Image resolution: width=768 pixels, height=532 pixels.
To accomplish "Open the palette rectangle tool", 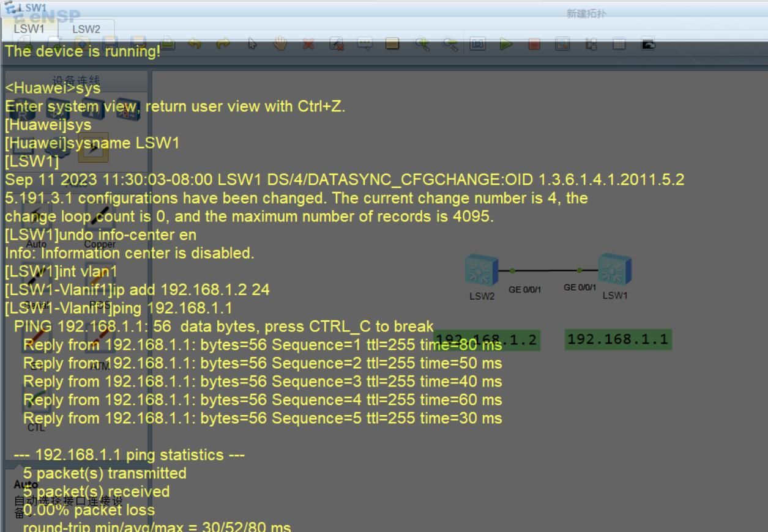I will tap(393, 44).
